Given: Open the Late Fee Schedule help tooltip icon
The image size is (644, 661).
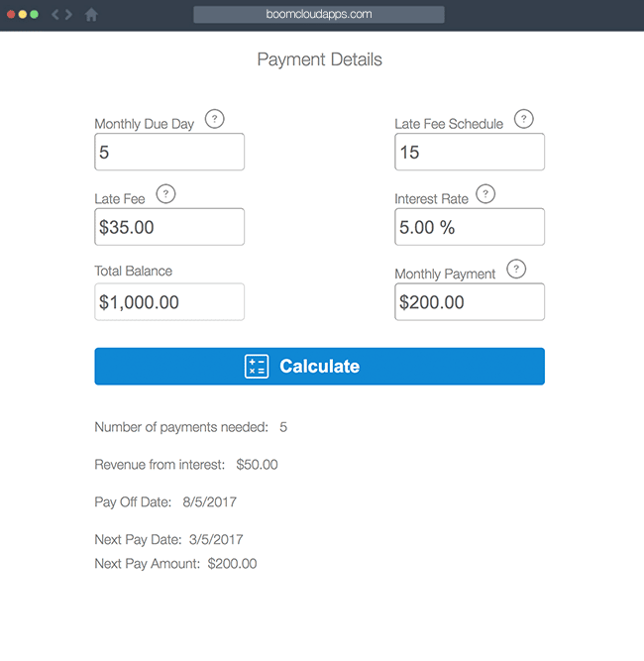Looking at the screenshot, I should (x=524, y=119).
